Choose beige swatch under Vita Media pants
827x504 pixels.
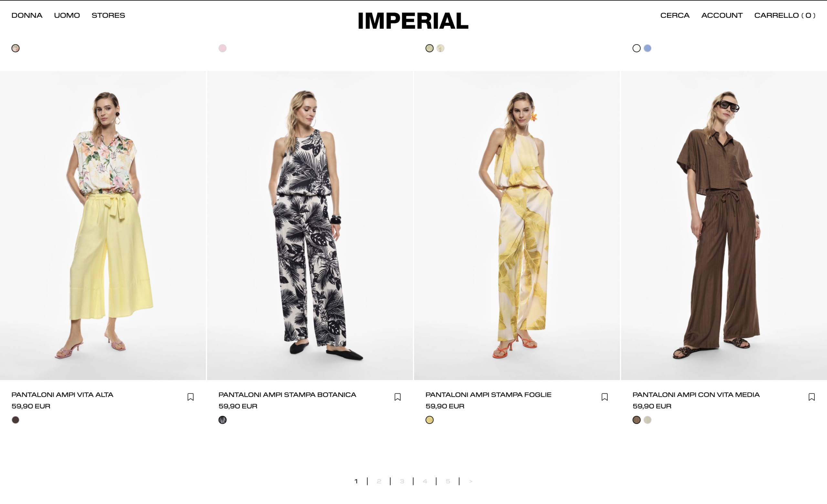pyautogui.click(x=648, y=420)
